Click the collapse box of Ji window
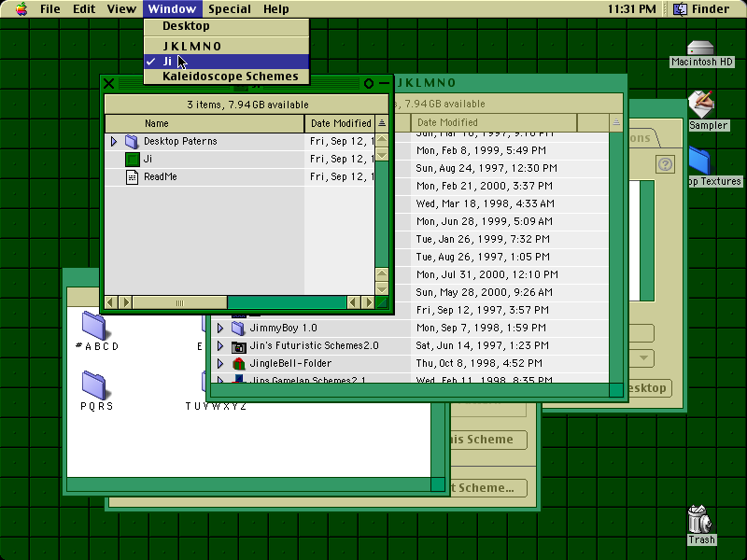Screen dimensions: 747x560 click(x=384, y=83)
